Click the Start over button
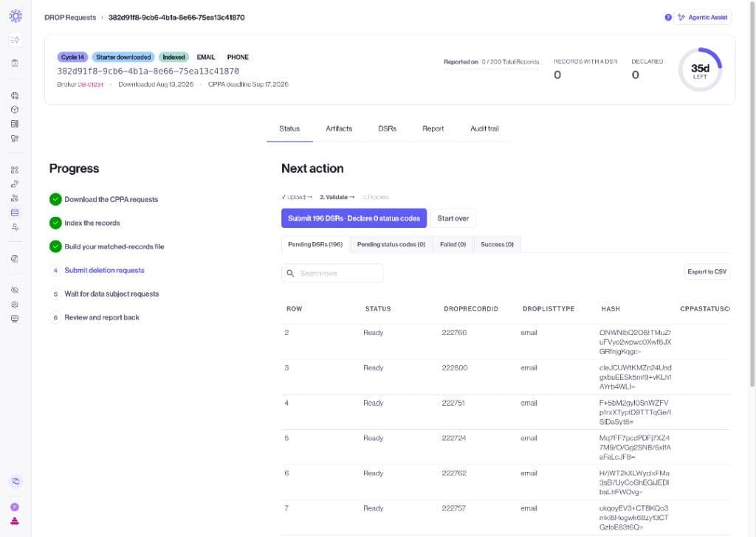Viewport: 756px width, 537px height. click(453, 218)
